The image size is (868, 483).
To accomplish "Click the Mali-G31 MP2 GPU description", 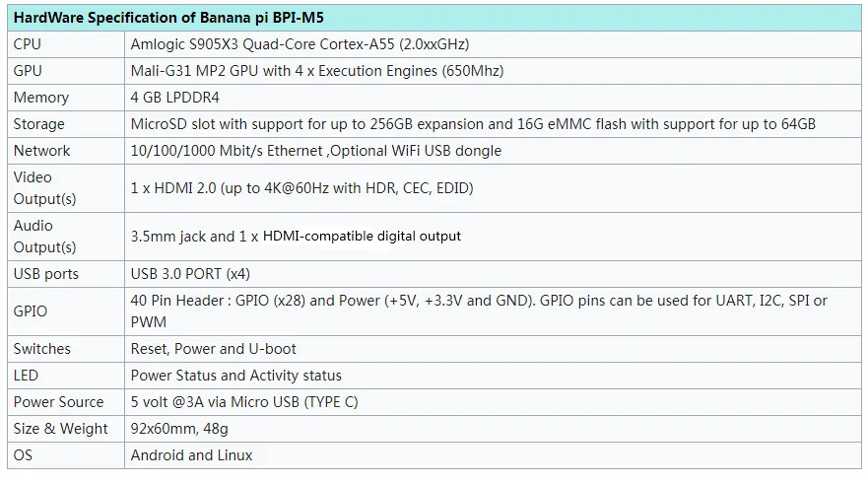I will tap(317, 71).
